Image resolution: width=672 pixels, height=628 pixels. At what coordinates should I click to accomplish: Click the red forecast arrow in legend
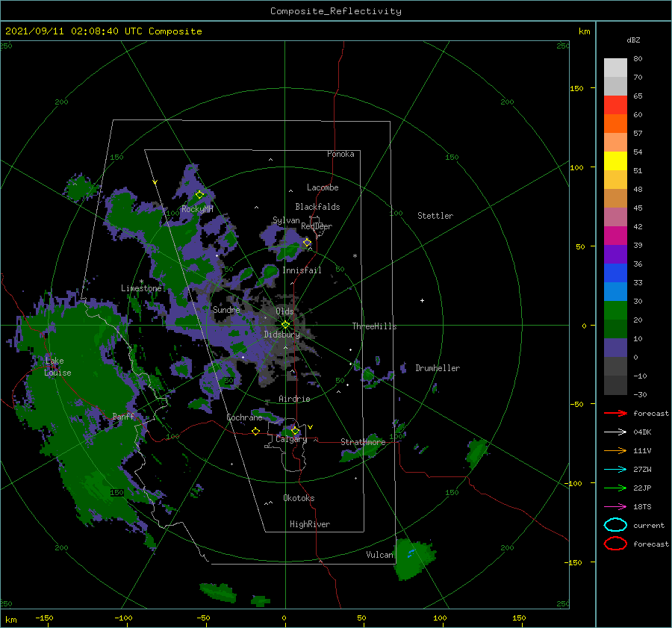(615, 413)
